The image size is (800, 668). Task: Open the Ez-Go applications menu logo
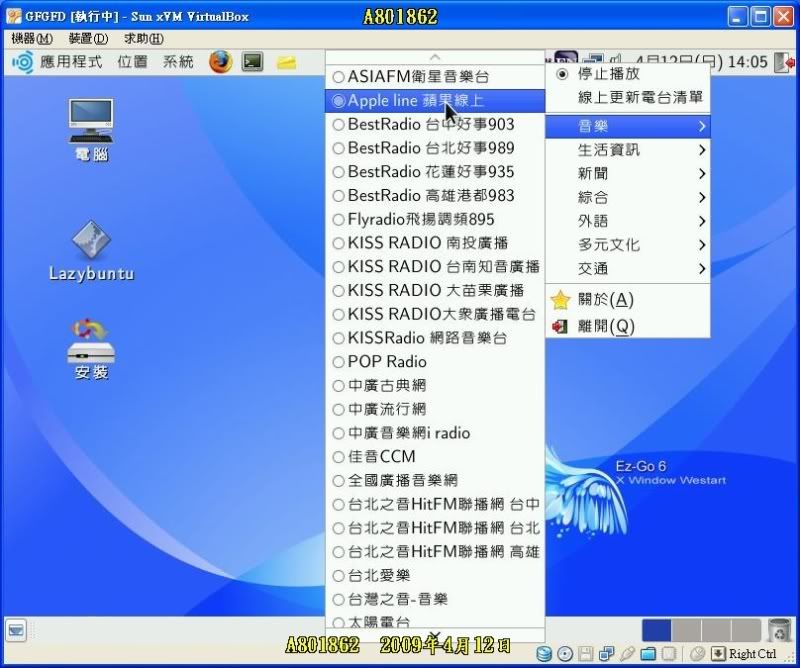pos(22,62)
